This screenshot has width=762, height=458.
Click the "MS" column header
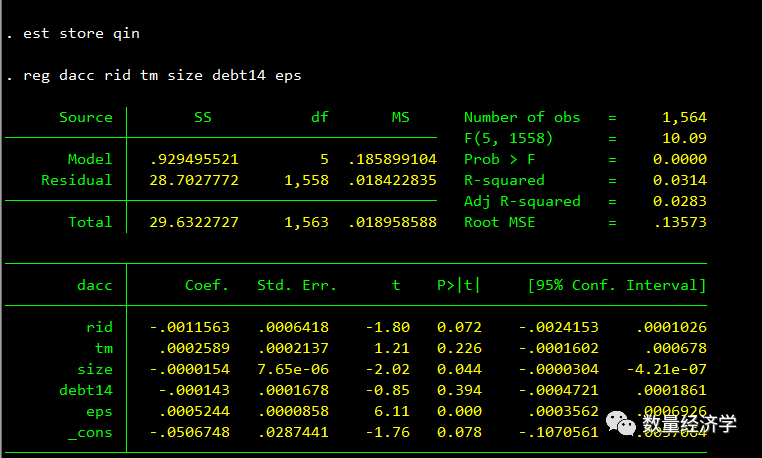click(x=400, y=117)
